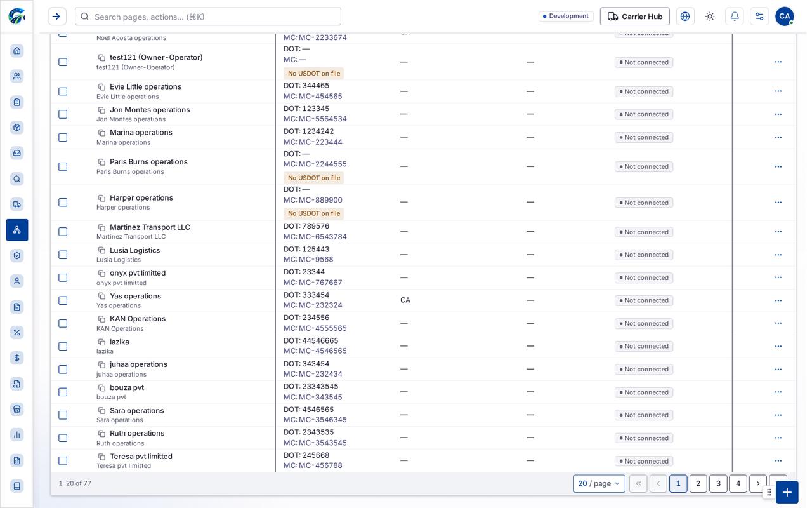Open the Carrier Hub button

pyautogui.click(x=635, y=17)
